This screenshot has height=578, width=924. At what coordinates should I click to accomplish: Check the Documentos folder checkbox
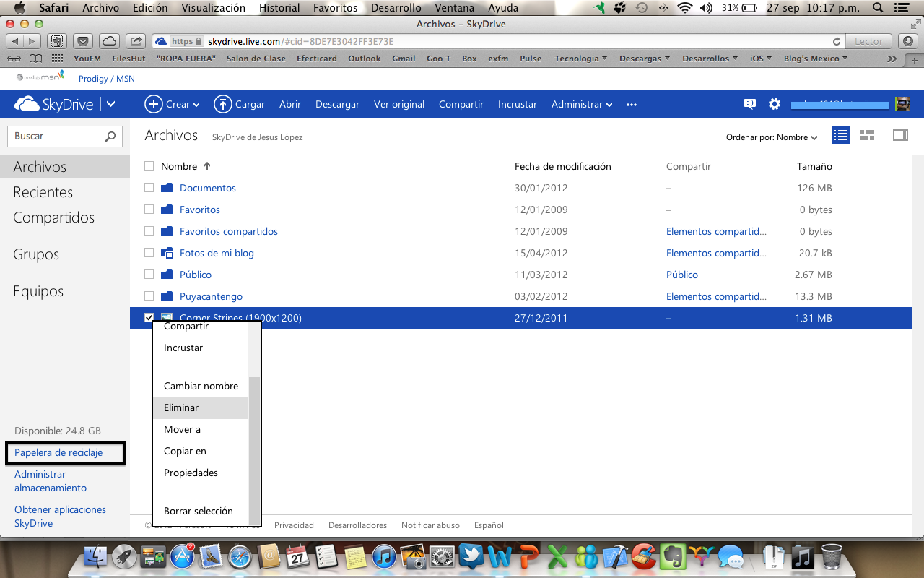coord(149,188)
